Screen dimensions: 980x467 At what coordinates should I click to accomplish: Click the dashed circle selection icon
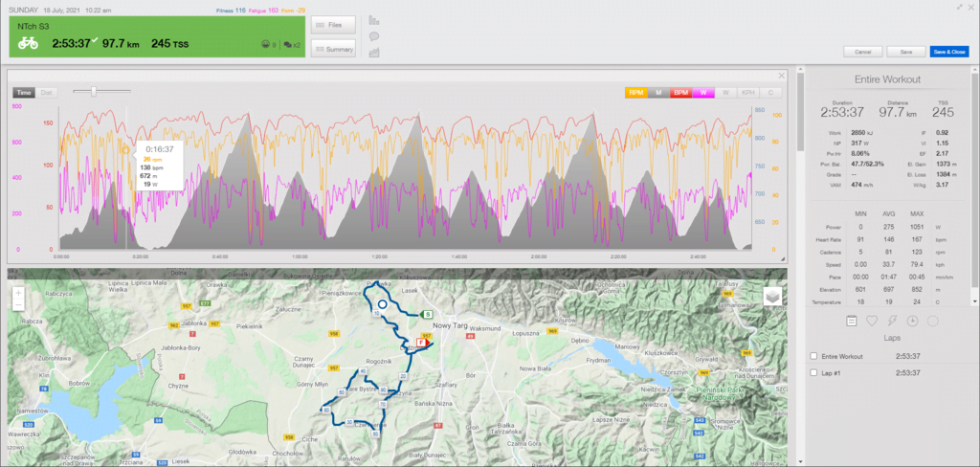coord(933,321)
